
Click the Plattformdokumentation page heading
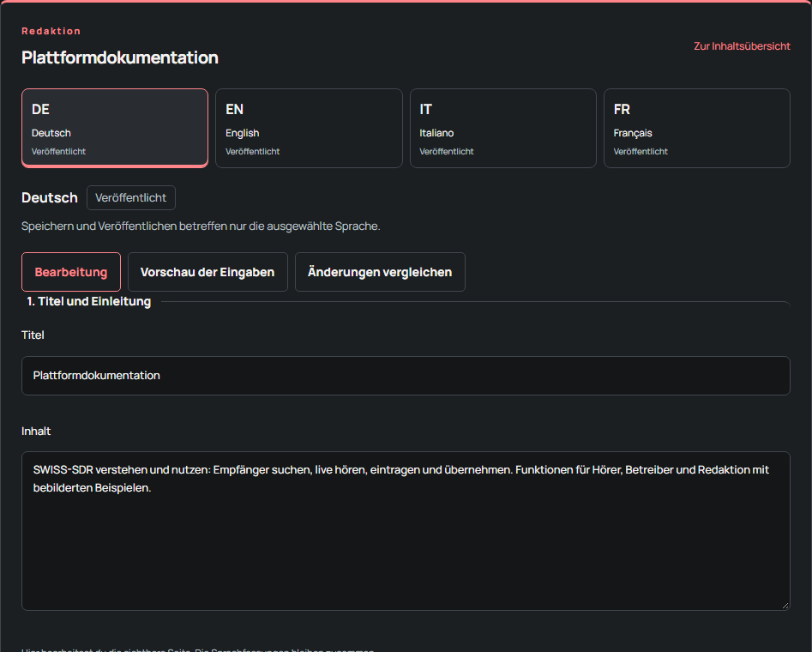point(120,57)
